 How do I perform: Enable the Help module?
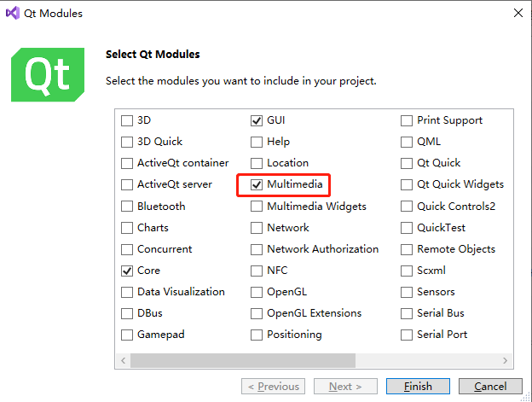(x=257, y=142)
